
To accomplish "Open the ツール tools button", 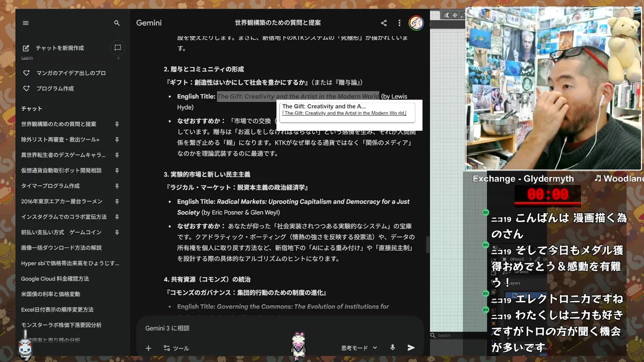I will point(176,348).
